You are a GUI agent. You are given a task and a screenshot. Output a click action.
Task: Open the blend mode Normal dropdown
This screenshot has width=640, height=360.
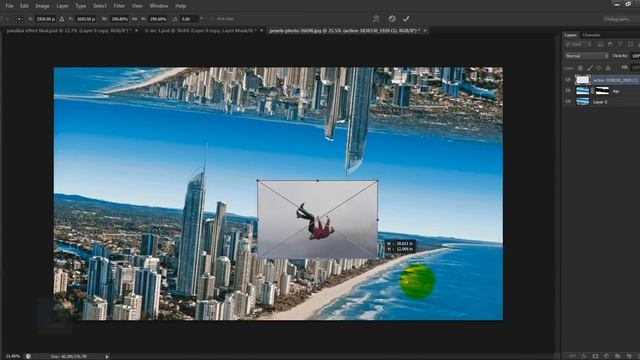pos(587,56)
